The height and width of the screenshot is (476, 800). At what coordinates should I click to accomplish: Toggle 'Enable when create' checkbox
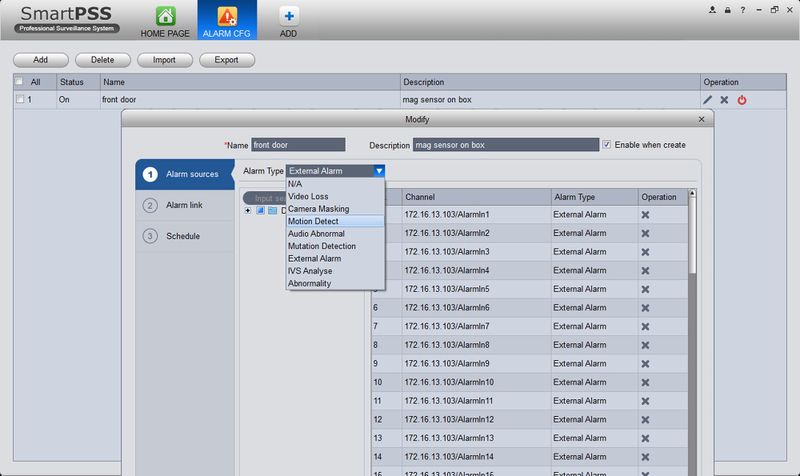(x=607, y=145)
